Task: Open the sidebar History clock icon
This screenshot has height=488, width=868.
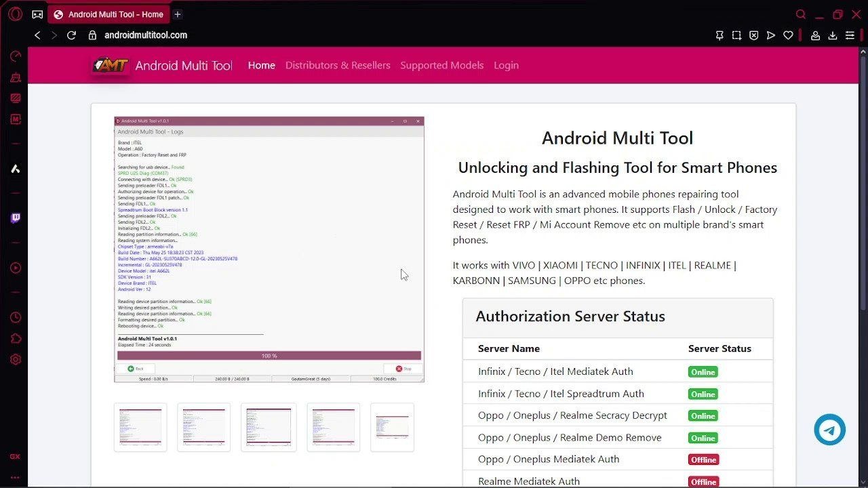Action: 15,317
